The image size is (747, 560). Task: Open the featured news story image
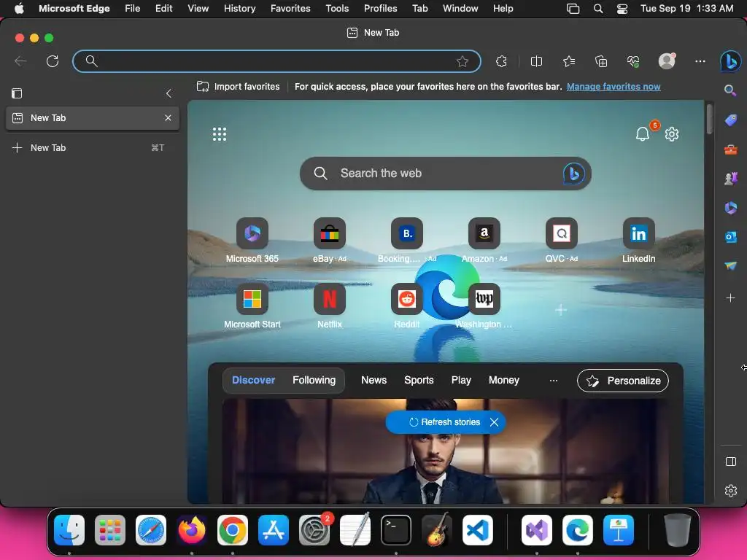[x=445, y=451]
